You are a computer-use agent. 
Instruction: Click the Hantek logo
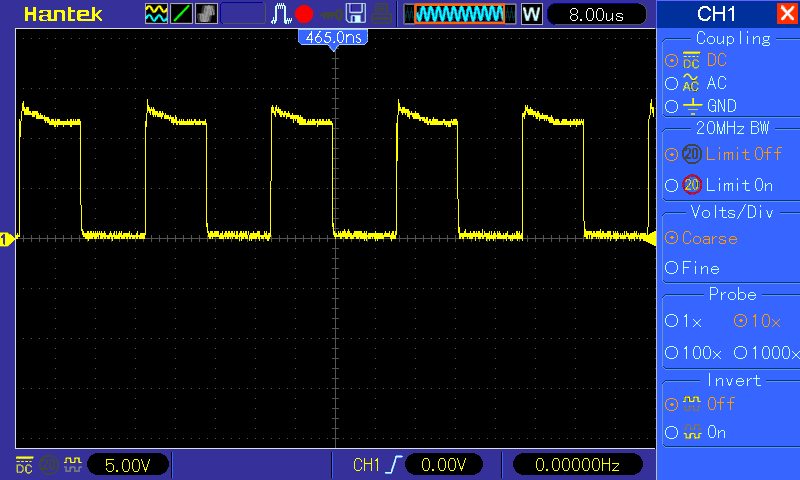click(63, 14)
